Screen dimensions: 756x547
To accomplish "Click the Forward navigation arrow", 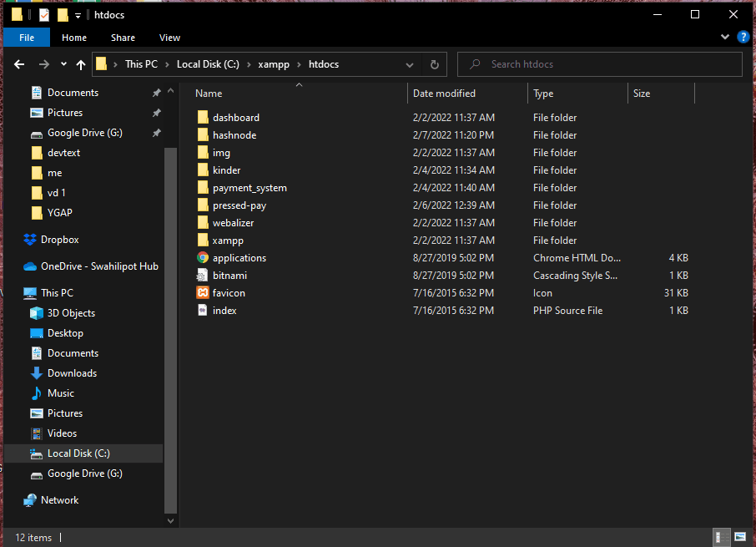I will tap(44, 64).
